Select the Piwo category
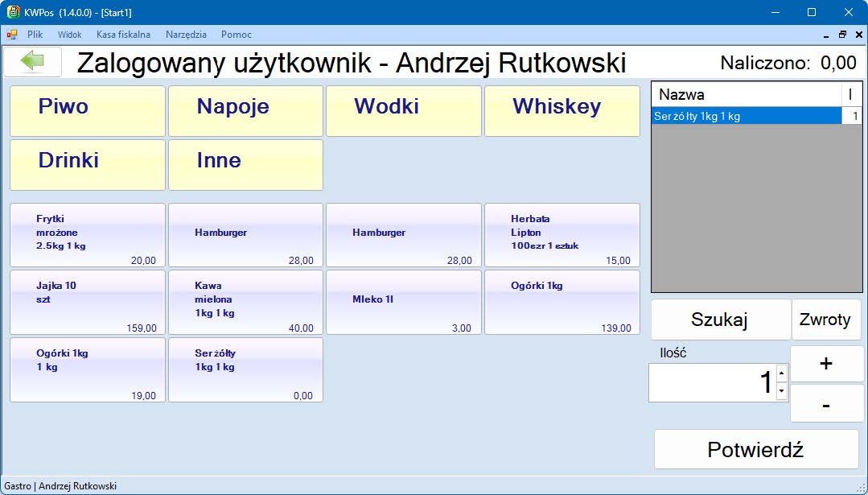The height and width of the screenshot is (495, 868). tap(87, 111)
